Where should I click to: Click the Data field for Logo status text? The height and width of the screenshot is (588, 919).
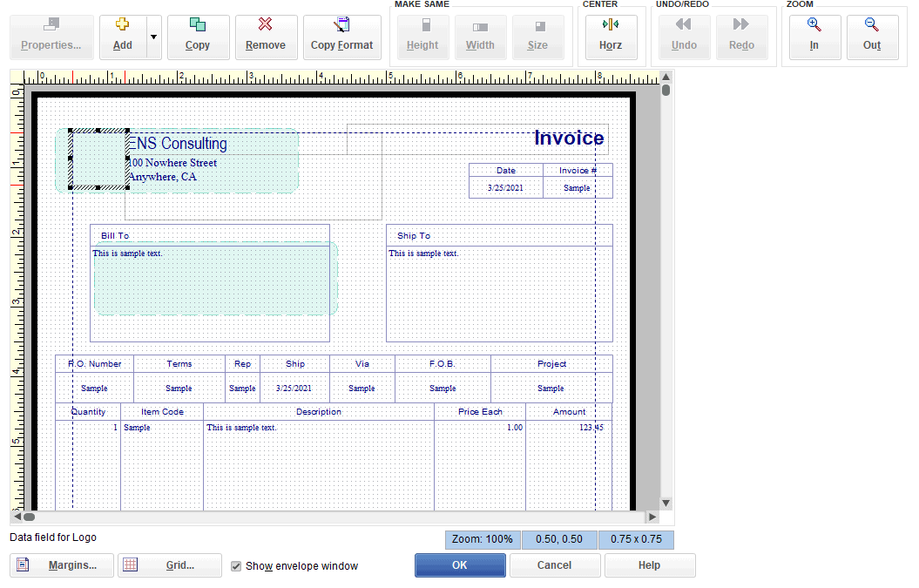pos(53,537)
